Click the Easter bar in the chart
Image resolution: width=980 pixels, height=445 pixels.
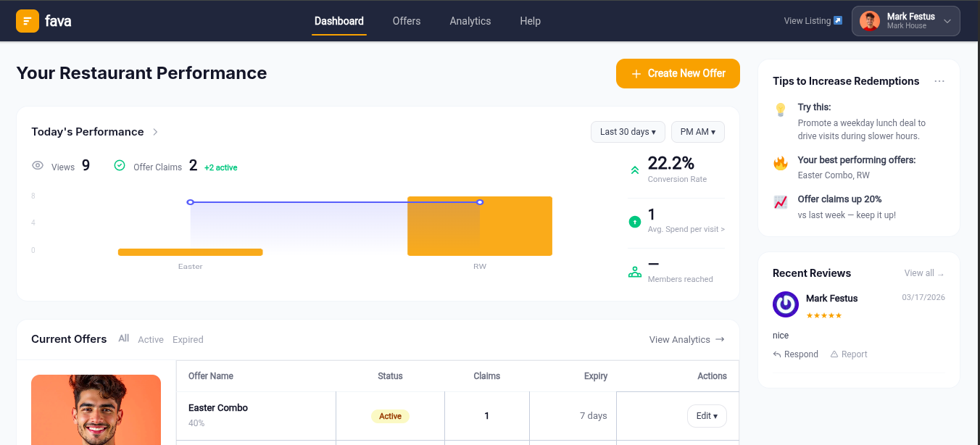tap(191, 252)
